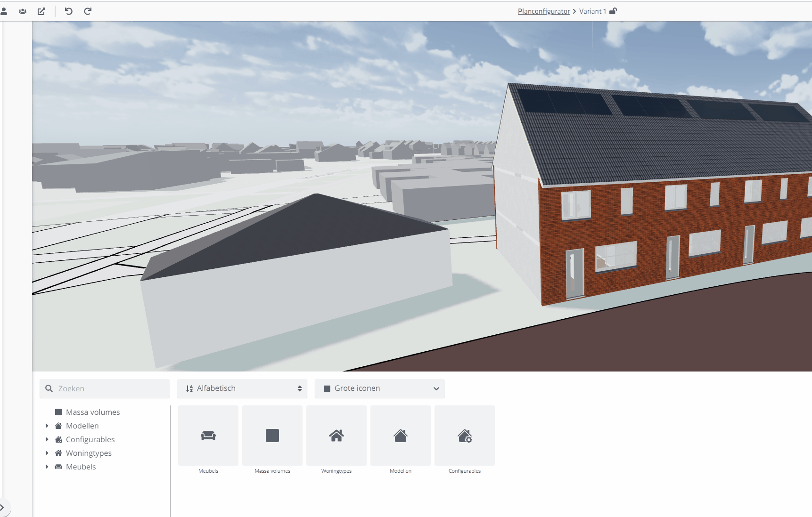Viewport: 812px width, 517px height.
Task: Click the open-in-new-window share icon
Action: pyautogui.click(x=41, y=11)
